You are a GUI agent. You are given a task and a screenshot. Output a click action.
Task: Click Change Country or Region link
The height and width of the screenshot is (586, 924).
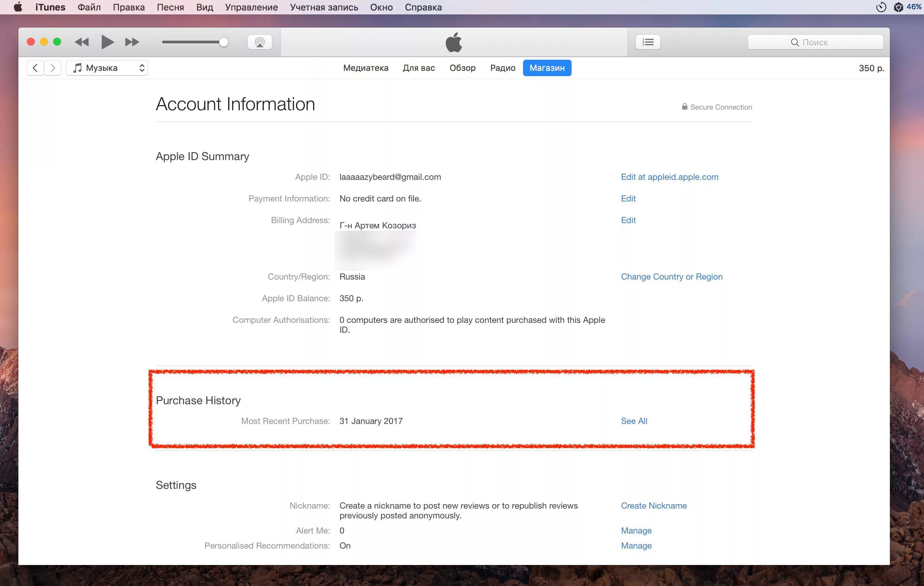(672, 277)
